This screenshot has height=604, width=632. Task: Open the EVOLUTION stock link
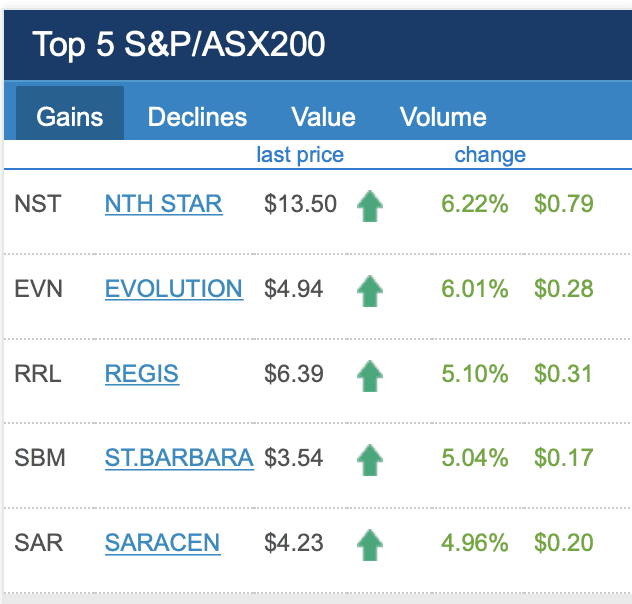[x=173, y=289]
